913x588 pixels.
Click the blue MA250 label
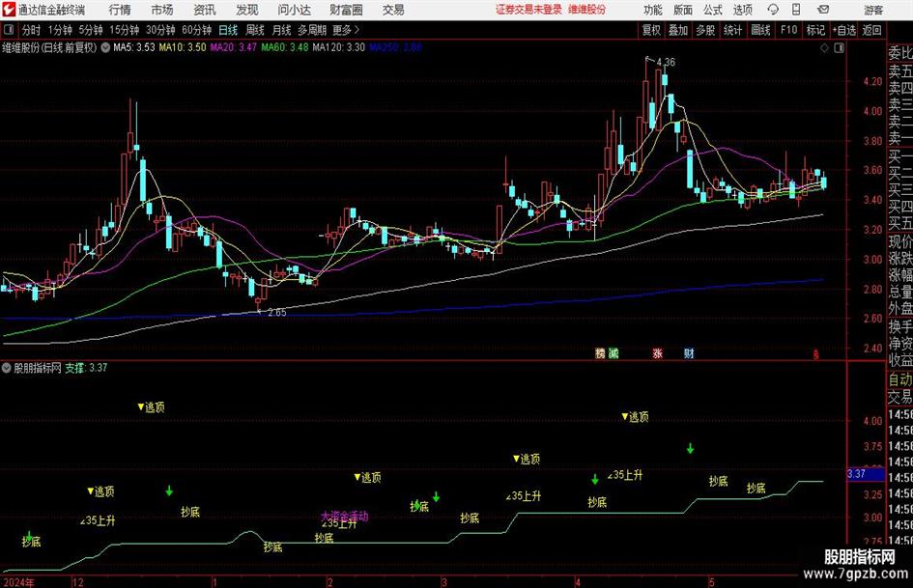click(x=395, y=47)
